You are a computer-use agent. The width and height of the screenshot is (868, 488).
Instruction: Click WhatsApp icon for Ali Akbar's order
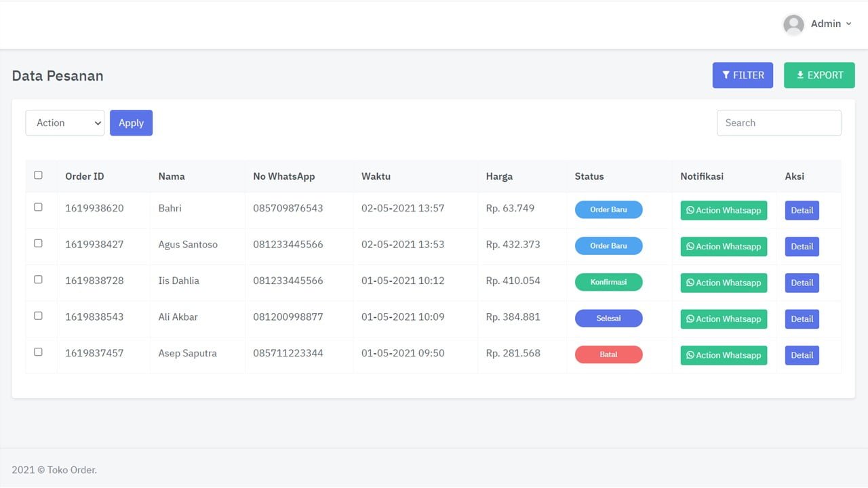690,319
